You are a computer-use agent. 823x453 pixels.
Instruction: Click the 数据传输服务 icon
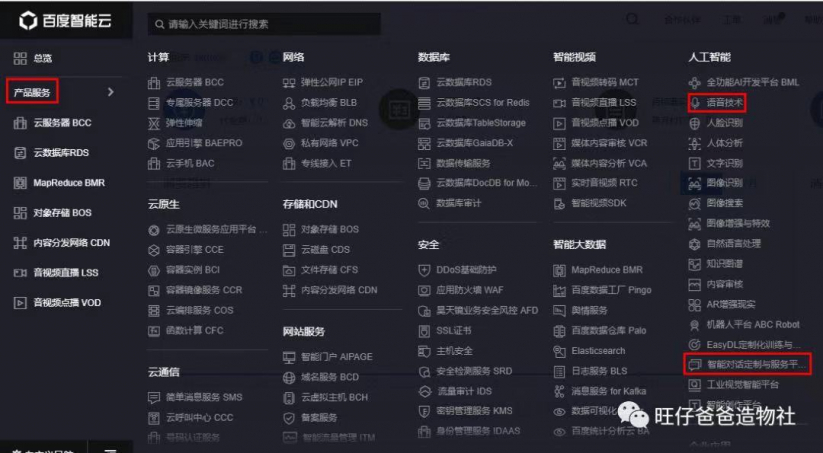point(424,164)
